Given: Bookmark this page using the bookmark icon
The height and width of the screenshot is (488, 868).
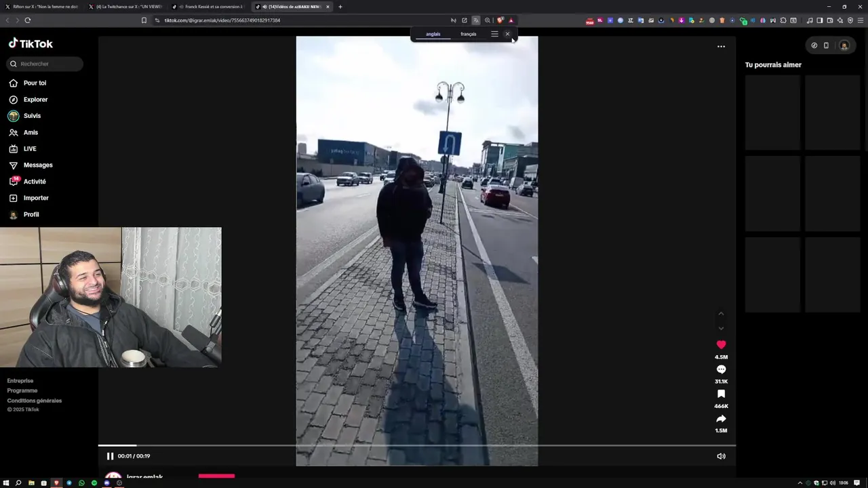Looking at the screenshot, I should click(x=144, y=20).
